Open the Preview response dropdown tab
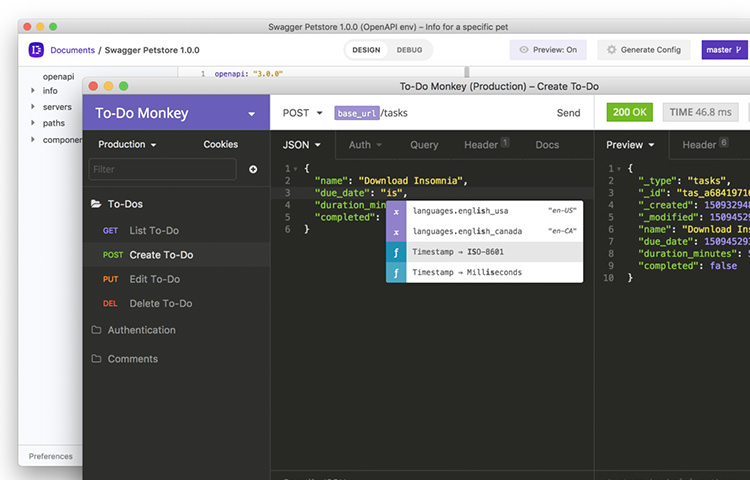The image size is (750, 480). [630, 145]
